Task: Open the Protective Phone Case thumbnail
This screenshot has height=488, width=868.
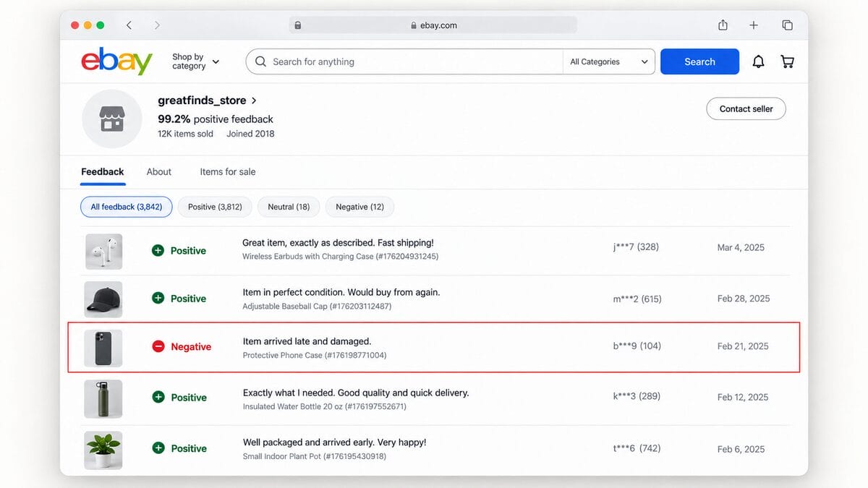Action: point(103,348)
